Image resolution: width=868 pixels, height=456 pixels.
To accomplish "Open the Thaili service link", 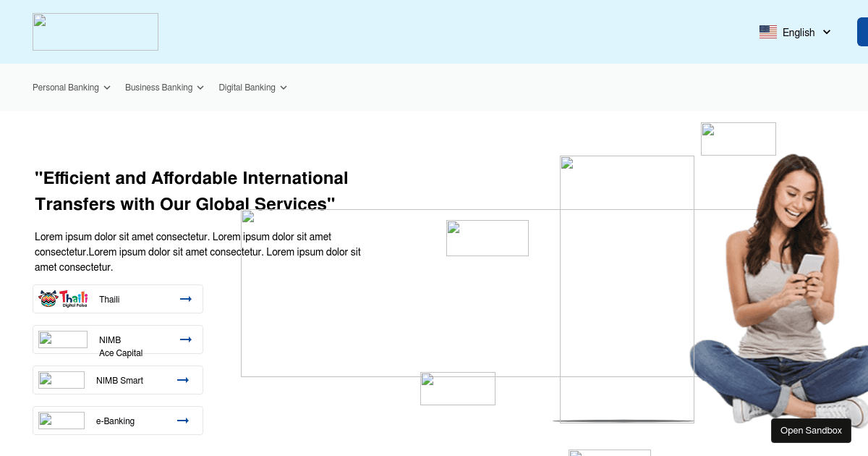I will [109, 300].
